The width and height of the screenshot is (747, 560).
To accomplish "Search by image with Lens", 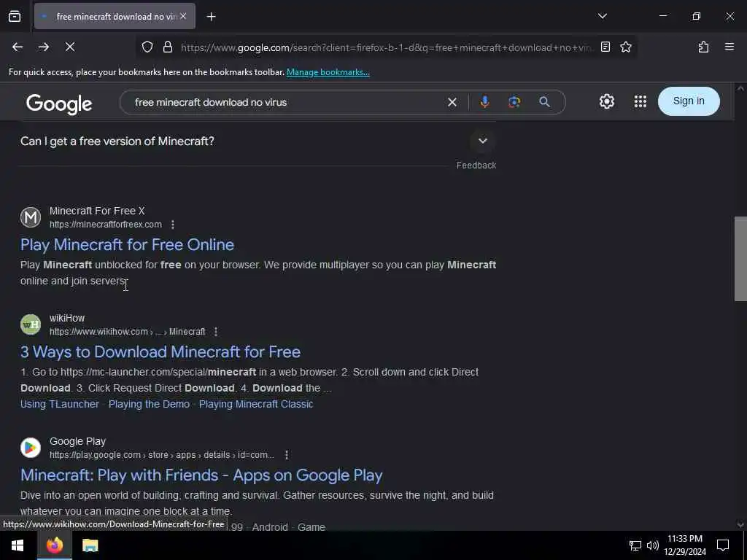I will [514, 102].
